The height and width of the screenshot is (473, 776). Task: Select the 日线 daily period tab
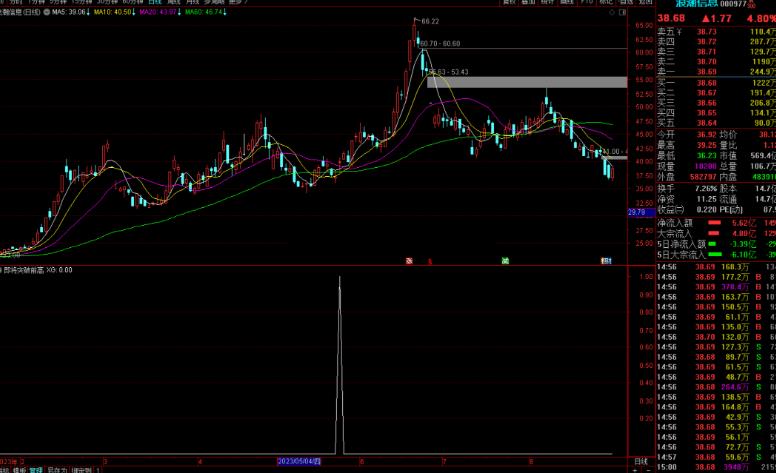(x=155, y=2)
